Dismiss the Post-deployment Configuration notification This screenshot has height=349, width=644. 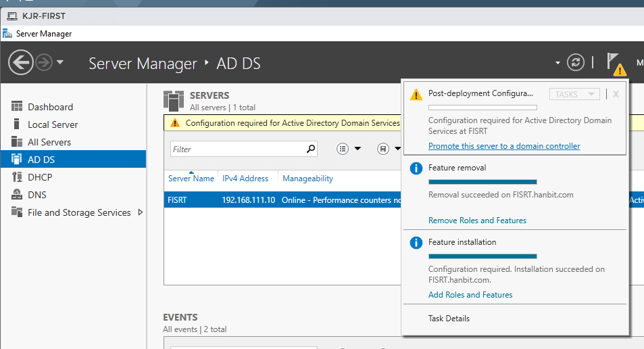tap(616, 94)
